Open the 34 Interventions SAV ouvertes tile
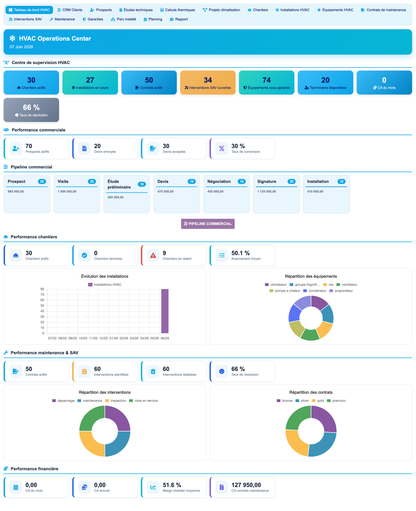416x511 pixels. click(208, 82)
